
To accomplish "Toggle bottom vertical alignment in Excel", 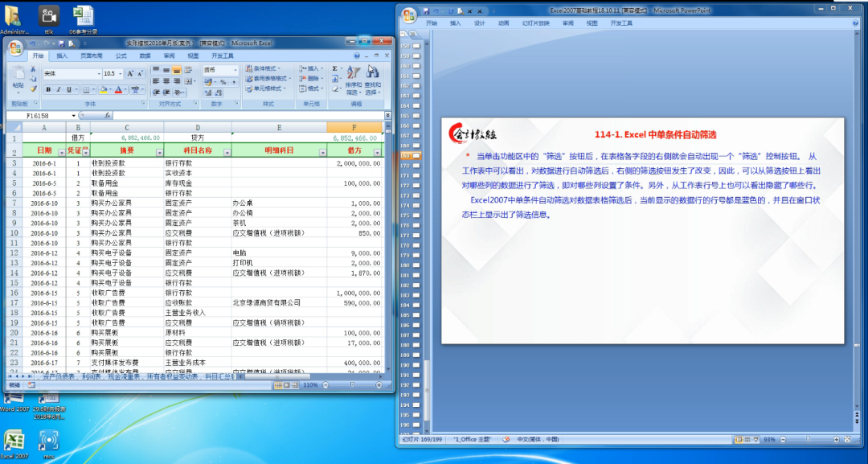I will 177,70.
